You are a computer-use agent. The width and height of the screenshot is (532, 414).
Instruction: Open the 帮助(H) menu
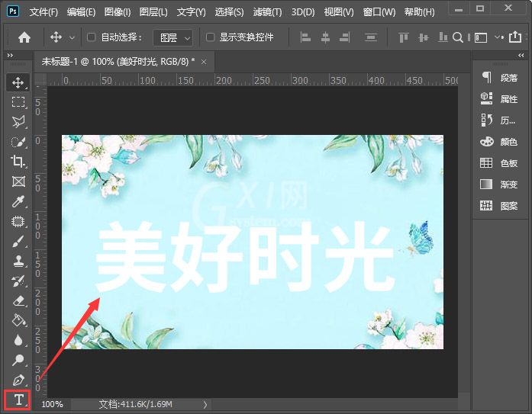click(419, 12)
